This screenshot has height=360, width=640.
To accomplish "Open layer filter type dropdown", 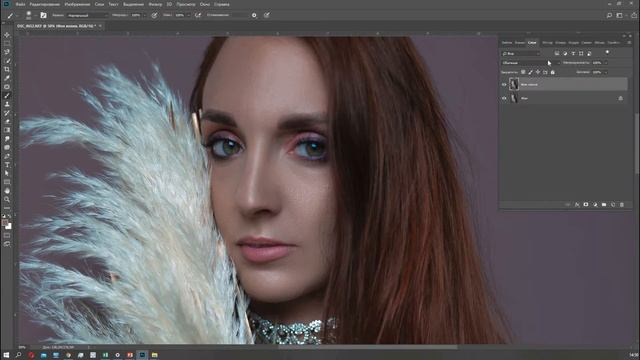I will (521, 53).
